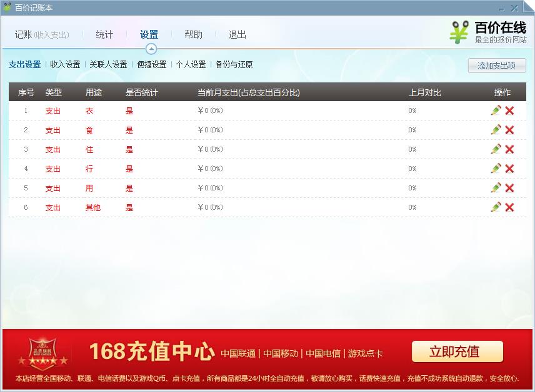This screenshot has width=535, height=392.
Task: Edit the 其他 expense category
Action: coord(496,207)
